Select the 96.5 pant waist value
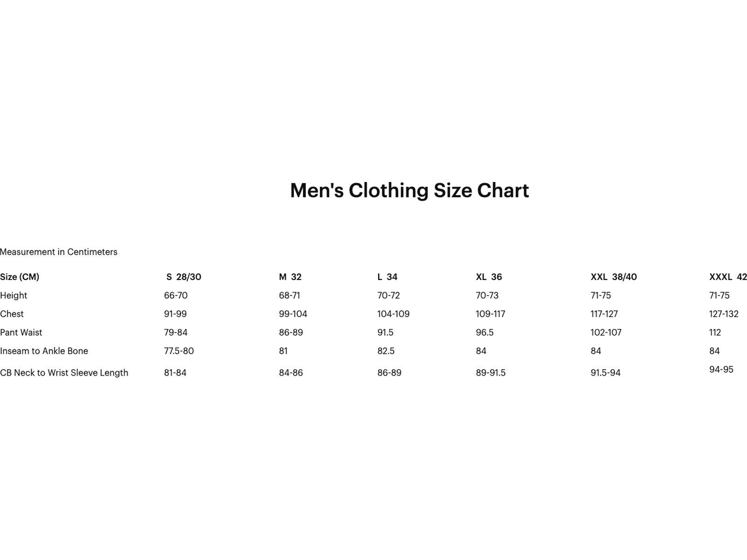This screenshot has width=747, height=560. click(x=485, y=332)
